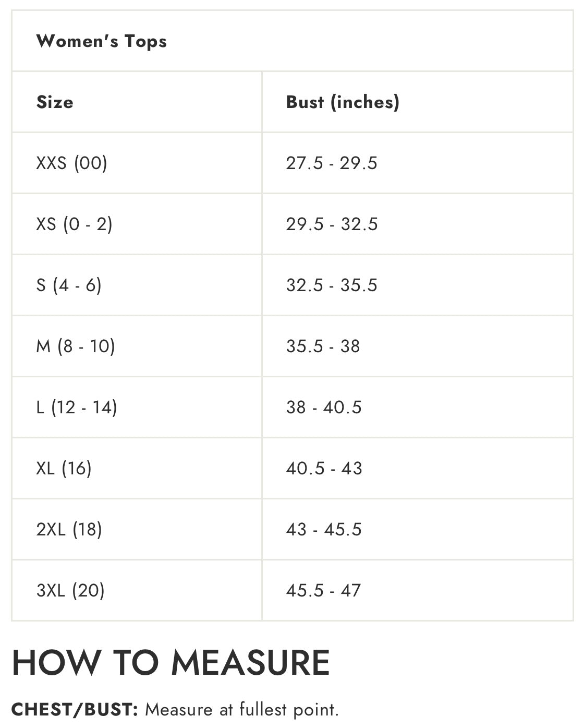584x728 pixels.
Task: Choose the L (12 - 14) size cell
Action: 77,408
